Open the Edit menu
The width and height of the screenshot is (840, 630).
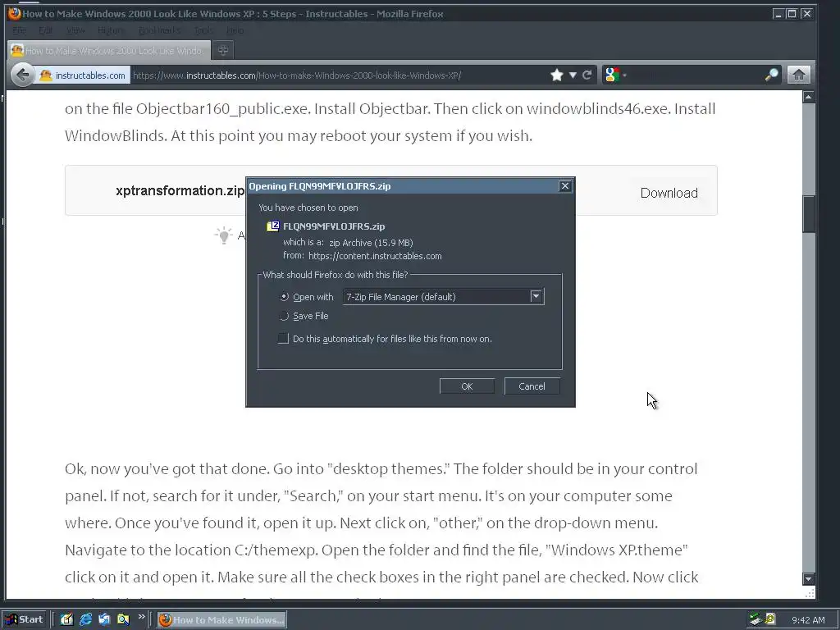[x=46, y=30]
